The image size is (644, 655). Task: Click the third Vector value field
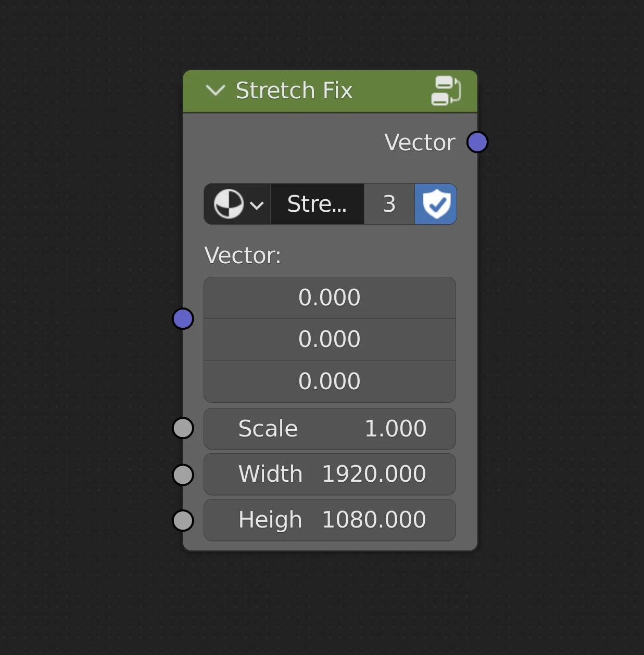(330, 381)
